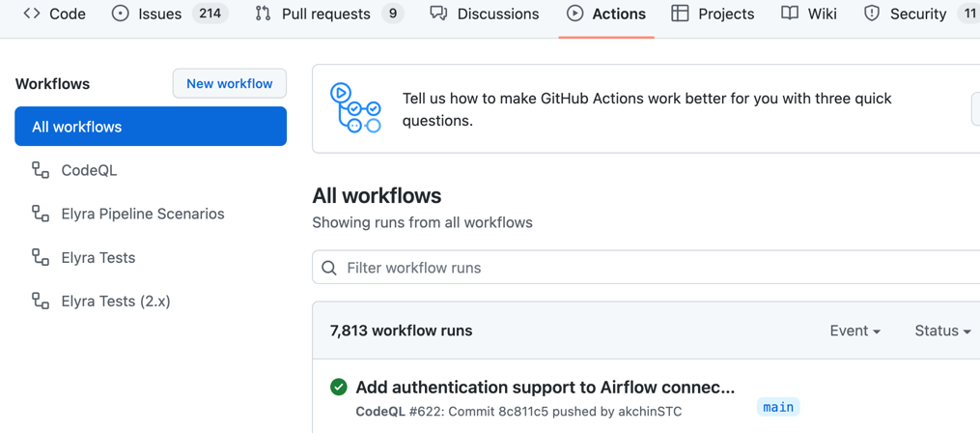The image size is (980, 433).
Task: Open the Issues tab
Action: click(x=169, y=14)
